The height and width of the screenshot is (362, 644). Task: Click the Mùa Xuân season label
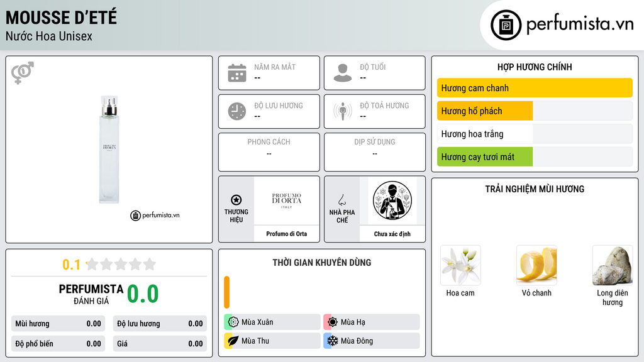(257, 322)
